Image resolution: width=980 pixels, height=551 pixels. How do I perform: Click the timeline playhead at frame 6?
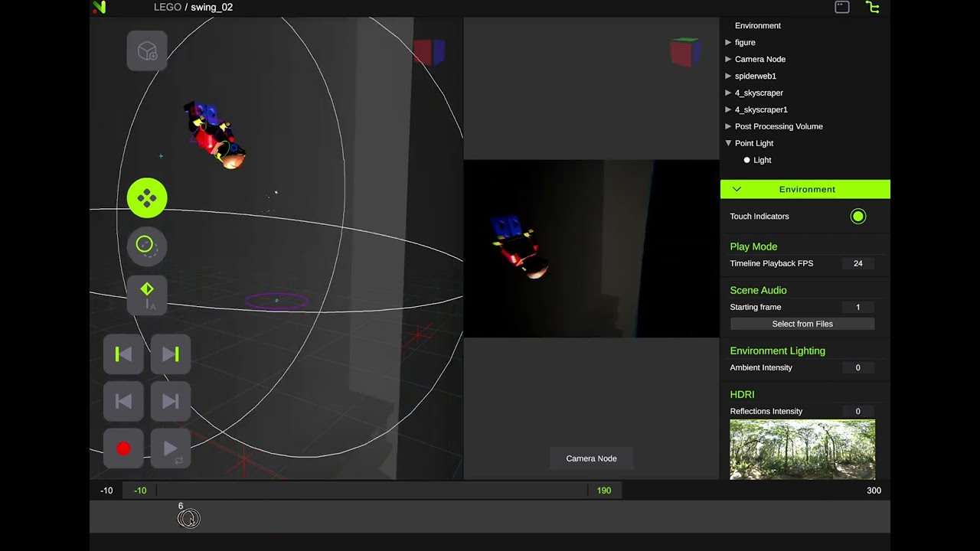188,519
